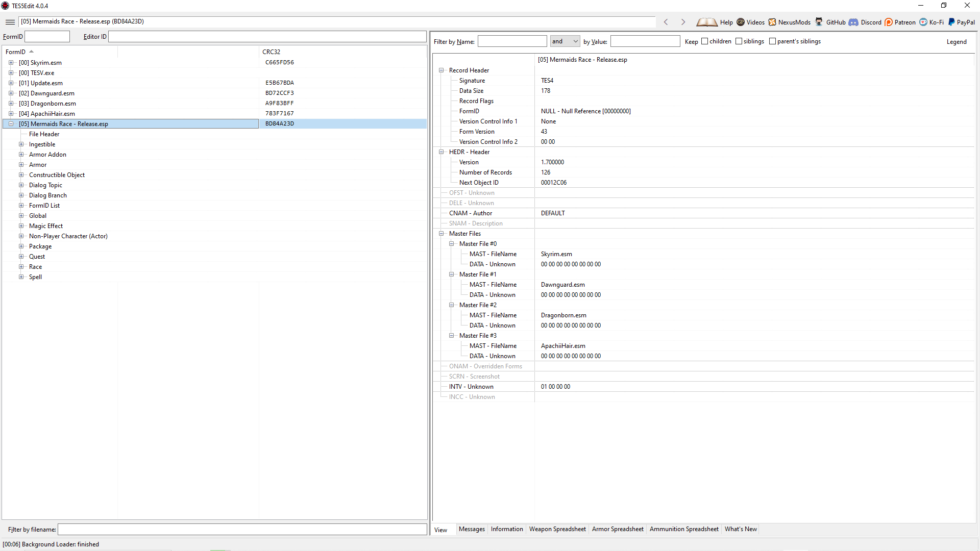
Task: Toggle the Keep children checkbox
Action: point(705,41)
